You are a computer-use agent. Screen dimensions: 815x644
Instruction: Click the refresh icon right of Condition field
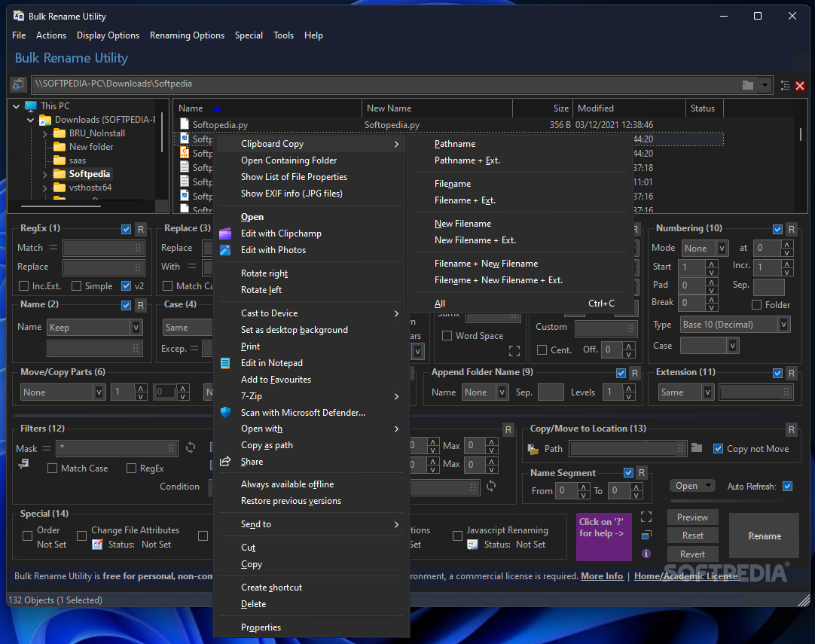(491, 486)
